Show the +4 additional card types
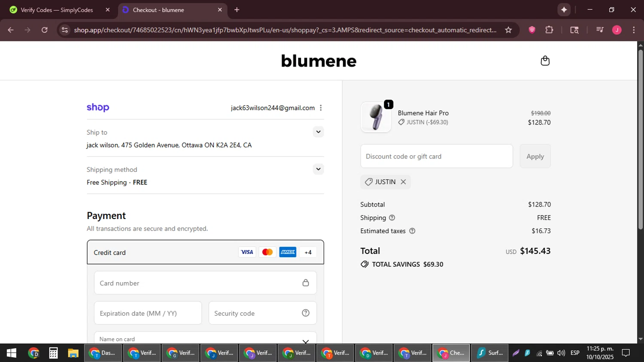This screenshot has width=644, height=362. click(x=308, y=252)
